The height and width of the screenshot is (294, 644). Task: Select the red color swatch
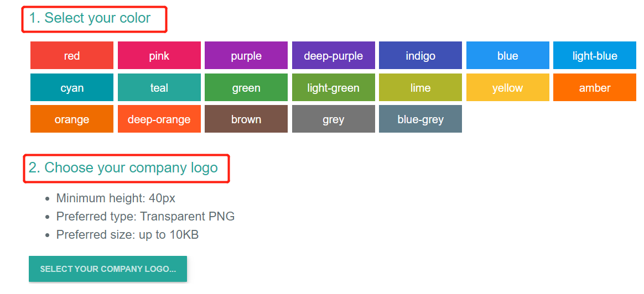72,55
